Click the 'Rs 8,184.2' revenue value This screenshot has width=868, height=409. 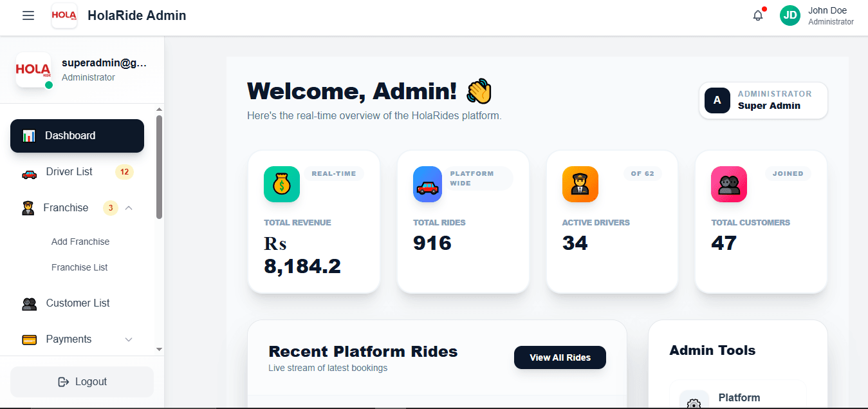302,255
